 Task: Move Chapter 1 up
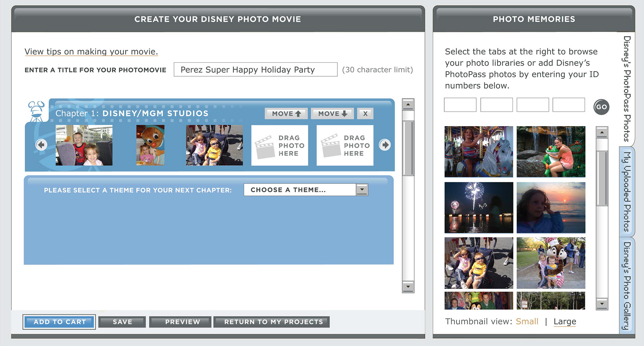point(286,113)
